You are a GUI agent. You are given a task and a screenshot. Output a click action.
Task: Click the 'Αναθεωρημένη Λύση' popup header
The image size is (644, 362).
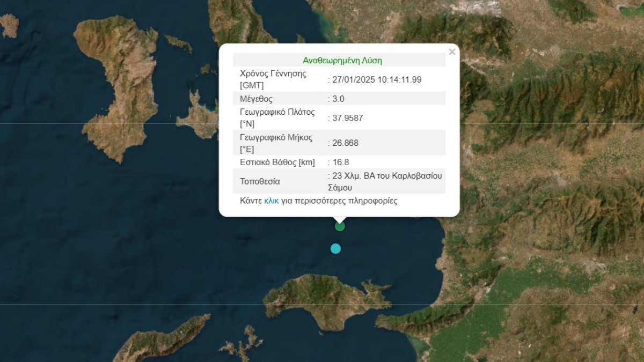coord(342,61)
